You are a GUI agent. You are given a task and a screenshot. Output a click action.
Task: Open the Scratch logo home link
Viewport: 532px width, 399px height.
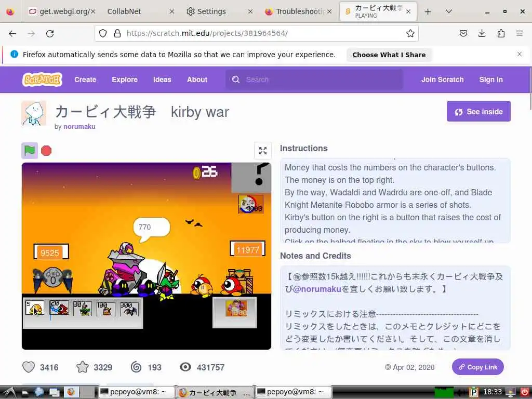pyautogui.click(x=42, y=79)
